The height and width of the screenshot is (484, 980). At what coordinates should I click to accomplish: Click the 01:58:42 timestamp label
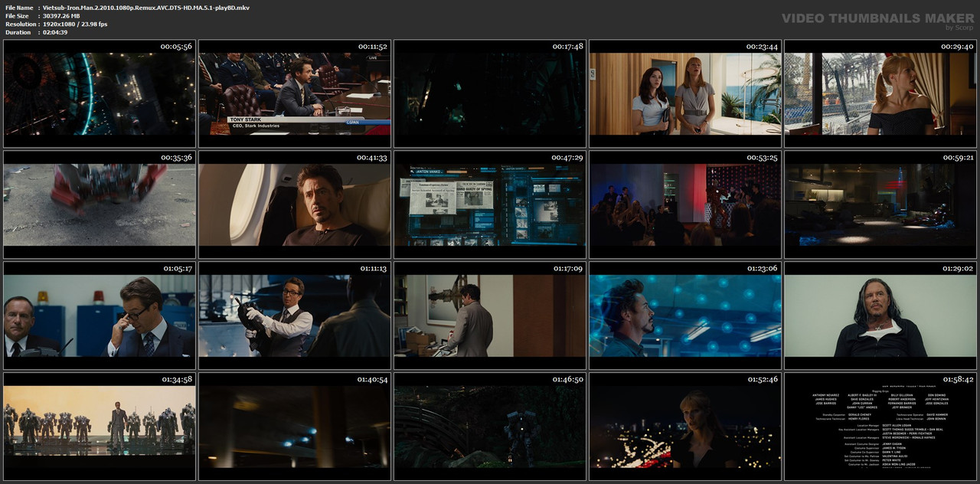[958, 380]
